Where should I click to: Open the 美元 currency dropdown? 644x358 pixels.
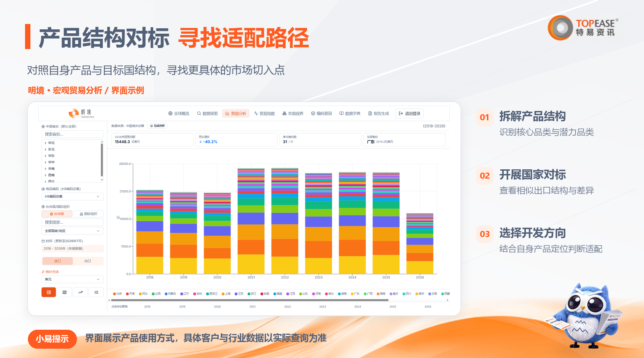pyautogui.click(x=73, y=279)
